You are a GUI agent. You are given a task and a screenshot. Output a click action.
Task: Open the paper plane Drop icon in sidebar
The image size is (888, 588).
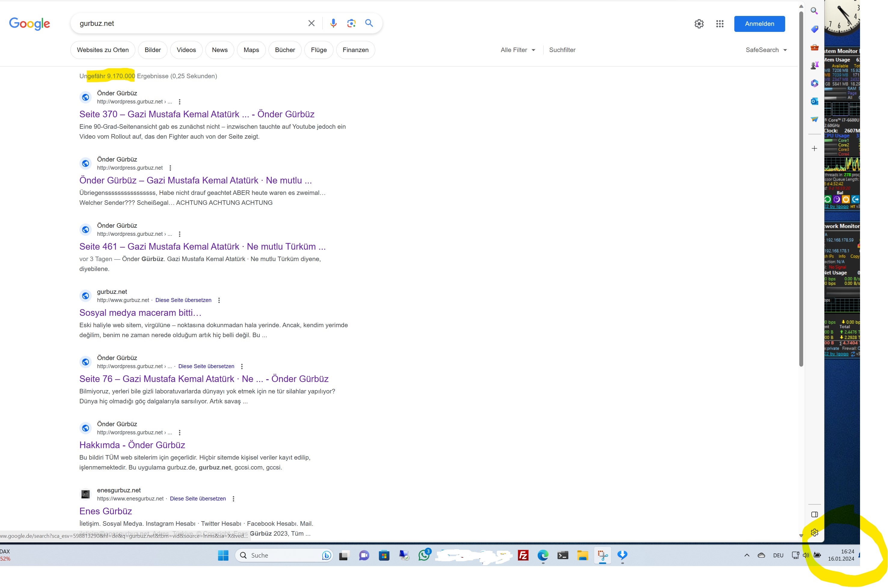tap(814, 119)
